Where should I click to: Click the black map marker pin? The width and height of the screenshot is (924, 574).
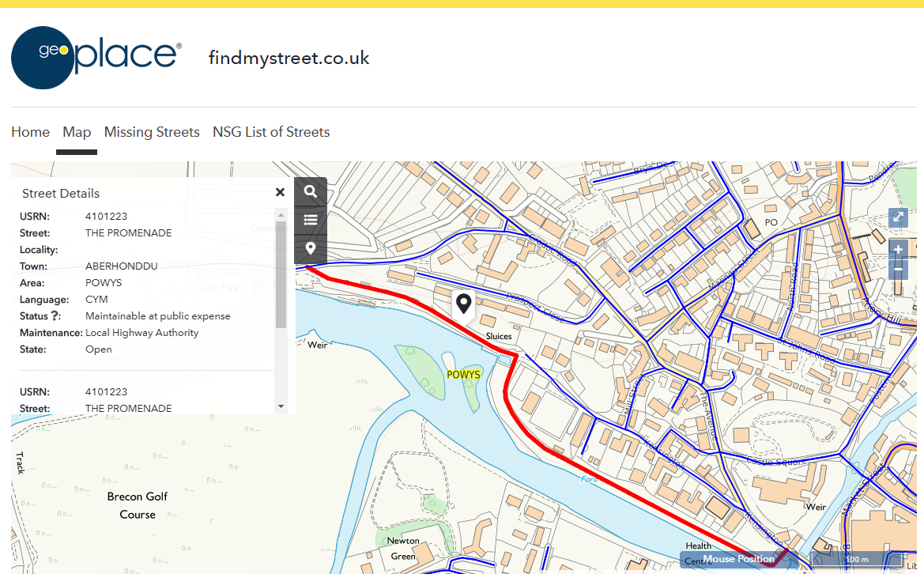(x=463, y=303)
